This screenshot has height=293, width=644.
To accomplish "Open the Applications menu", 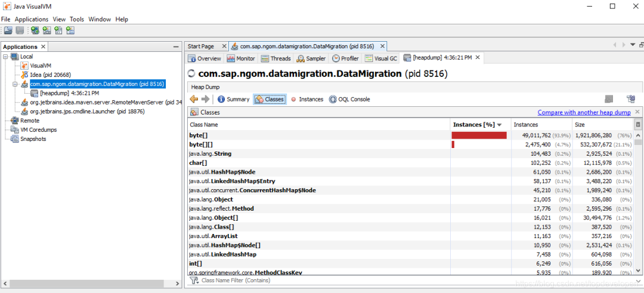I will coord(32,19).
